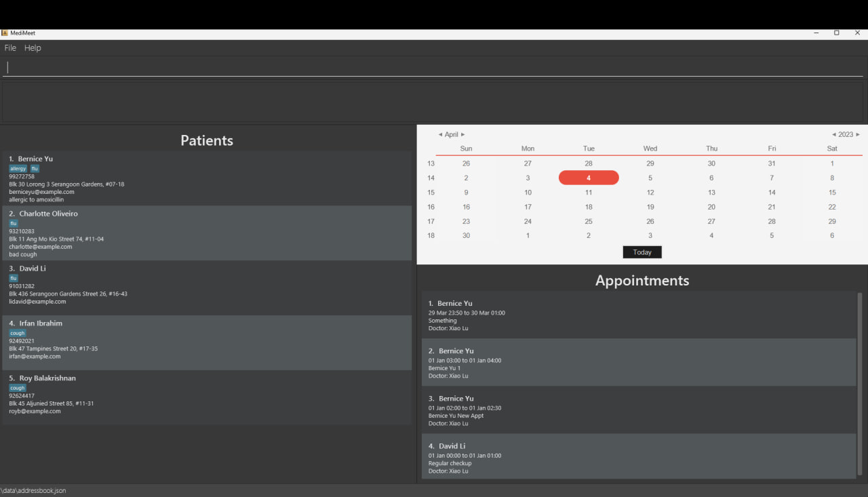Click the MediMeet app icon in titlebar

point(4,33)
